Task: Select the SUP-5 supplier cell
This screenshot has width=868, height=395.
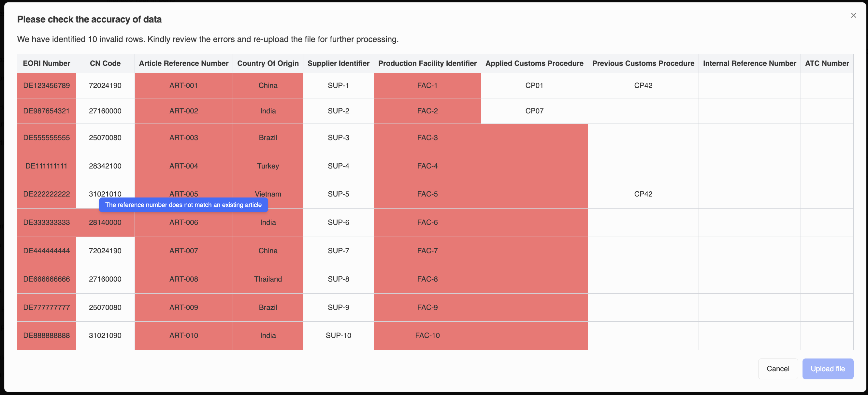Action: pyautogui.click(x=338, y=194)
